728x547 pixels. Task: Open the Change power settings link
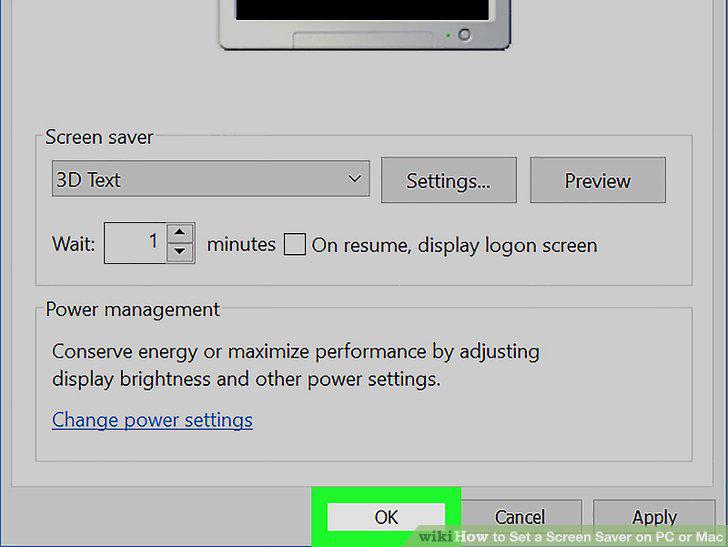[x=152, y=420]
